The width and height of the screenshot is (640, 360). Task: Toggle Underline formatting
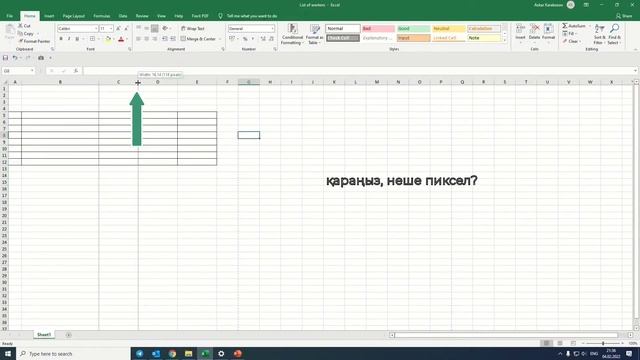pyautogui.click(x=77, y=39)
